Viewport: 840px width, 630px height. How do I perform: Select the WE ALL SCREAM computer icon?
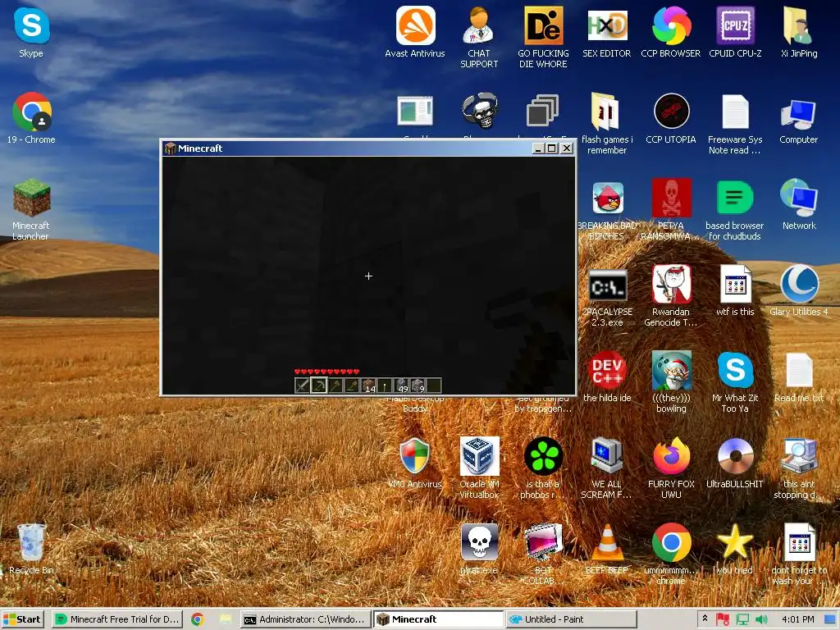(x=606, y=468)
